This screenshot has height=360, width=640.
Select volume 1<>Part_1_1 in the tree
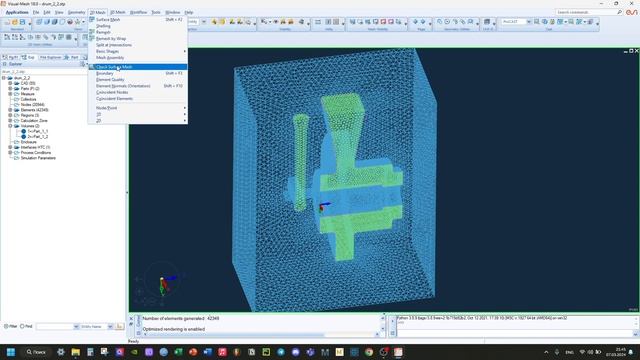pyautogui.click(x=38, y=131)
